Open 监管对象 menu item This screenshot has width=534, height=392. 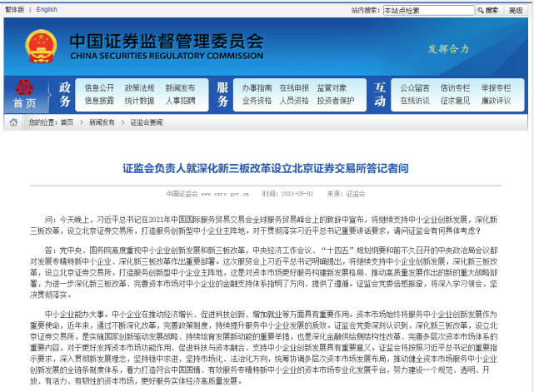(x=332, y=88)
